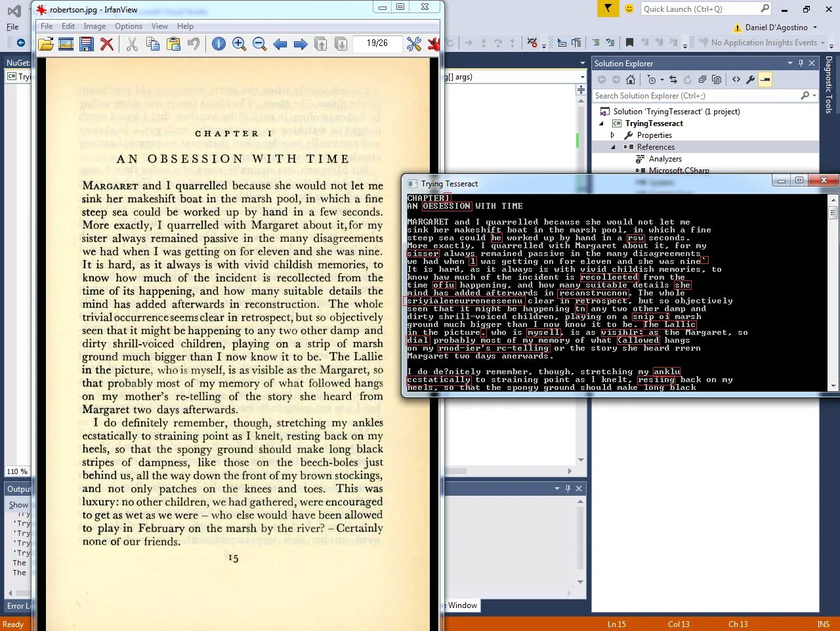
Task: Click View Code icon in Solution Explorer
Action: click(x=736, y=79)
